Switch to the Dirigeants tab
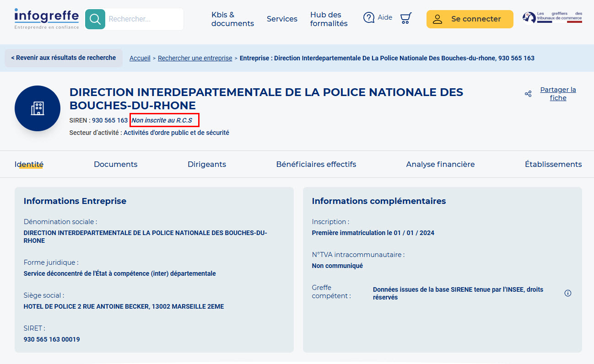 (x=207, y=164)
